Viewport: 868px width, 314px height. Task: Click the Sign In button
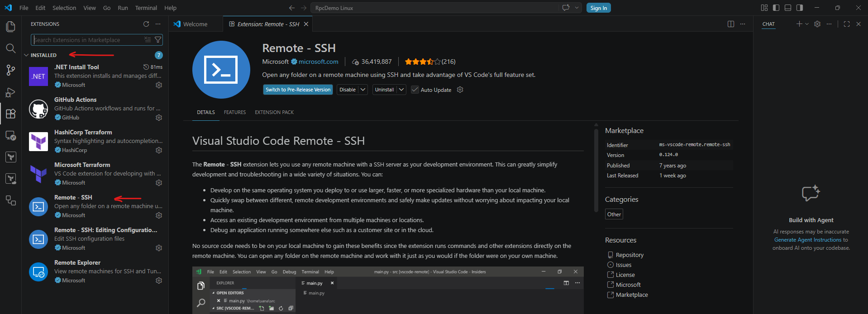[x=599, y=8]
